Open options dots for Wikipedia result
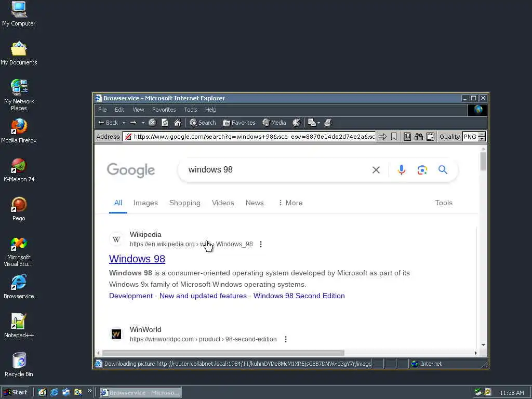This screenshot has height=399, width=532. click(261, 244)
